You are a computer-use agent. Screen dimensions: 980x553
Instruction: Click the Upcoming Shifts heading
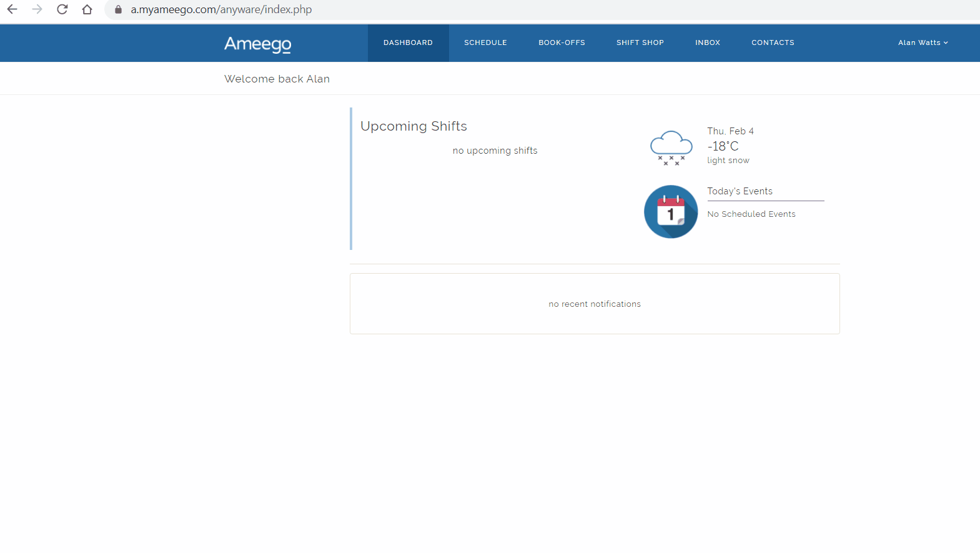[413, 126]
